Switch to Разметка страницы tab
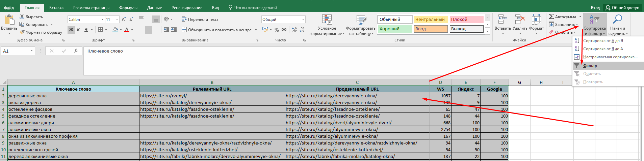Image resolution: width=644 pixels, height=161 pixels. [91, 7]
